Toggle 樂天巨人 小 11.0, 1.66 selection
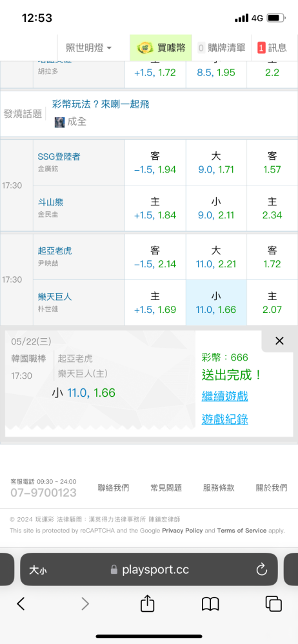298x644 pixels. 216,303
